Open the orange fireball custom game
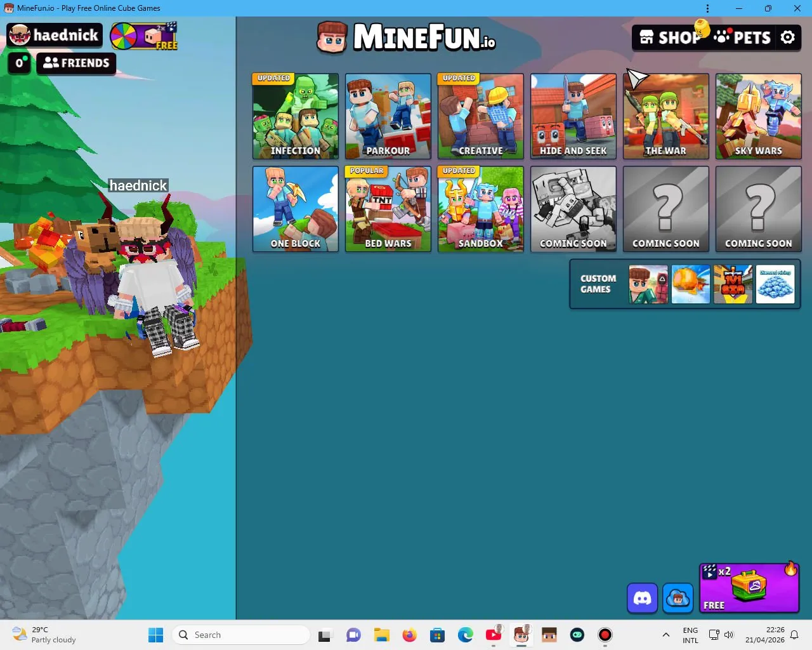The image size is (812, 650). pos(691,284)
